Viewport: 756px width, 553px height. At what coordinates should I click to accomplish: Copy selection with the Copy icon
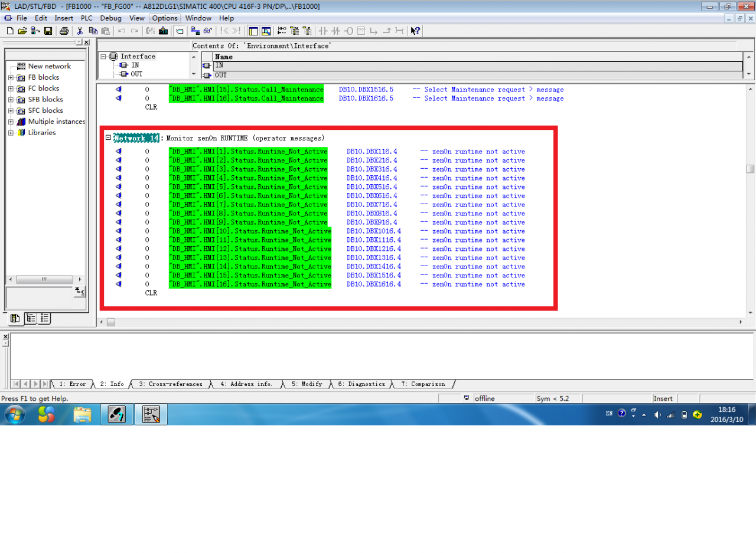pos(93,31)
